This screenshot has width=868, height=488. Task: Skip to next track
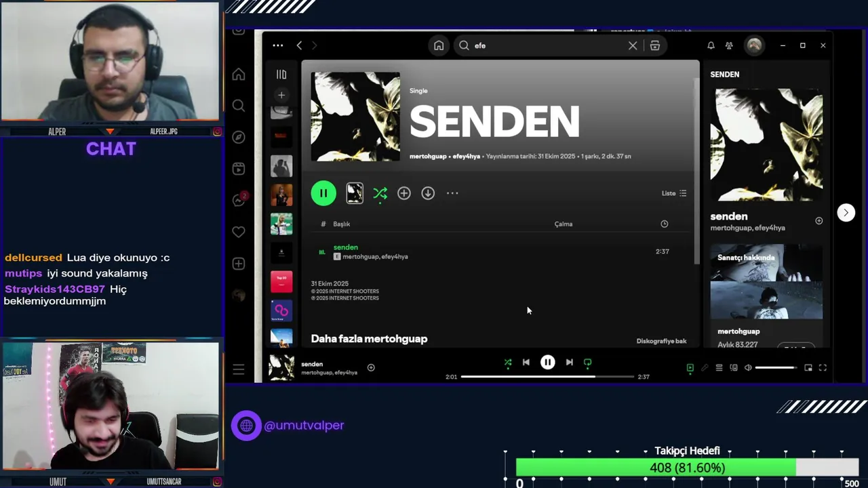point(570,363)
